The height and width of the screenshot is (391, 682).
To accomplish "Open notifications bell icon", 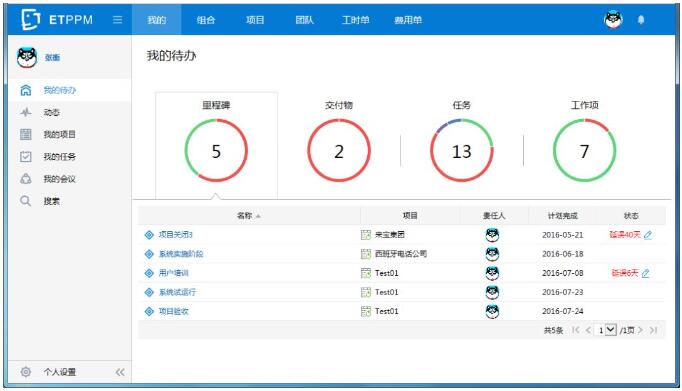I will pyautogui.click(x=641, y=20).
